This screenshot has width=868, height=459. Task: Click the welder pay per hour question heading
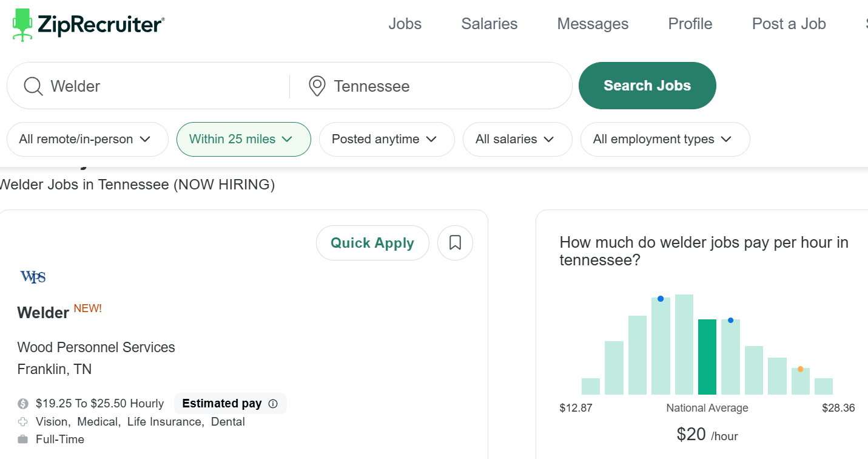point(704,251)
